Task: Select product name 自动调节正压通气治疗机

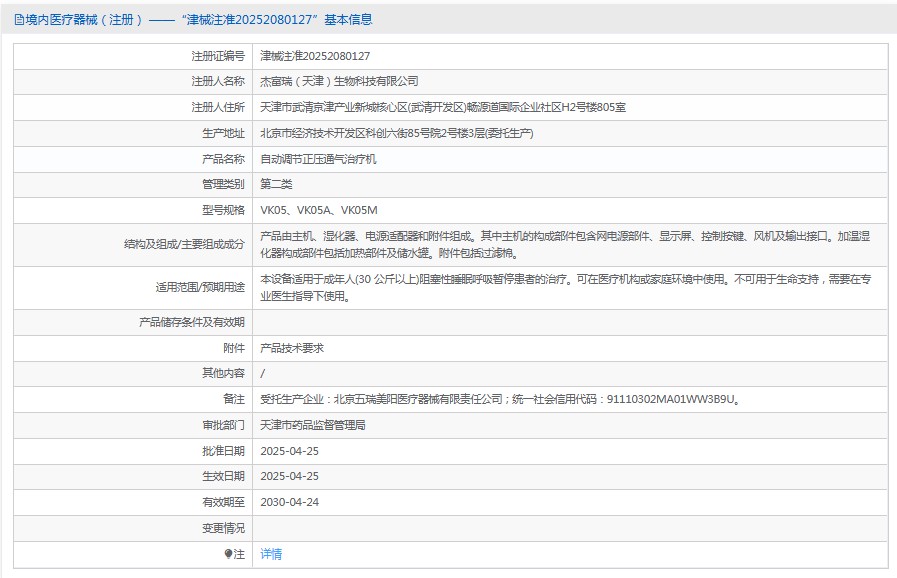Action: tap(318, 159)
